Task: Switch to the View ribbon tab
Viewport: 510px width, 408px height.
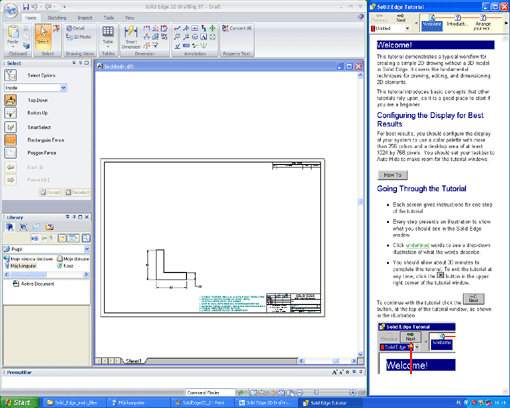Action: [129, 18]
